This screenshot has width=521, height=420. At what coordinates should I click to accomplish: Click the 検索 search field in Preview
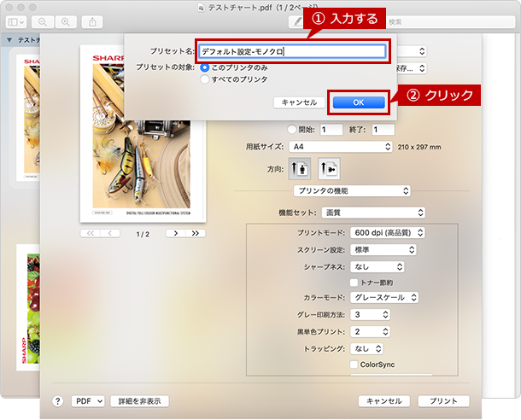(x=450, y=22)
